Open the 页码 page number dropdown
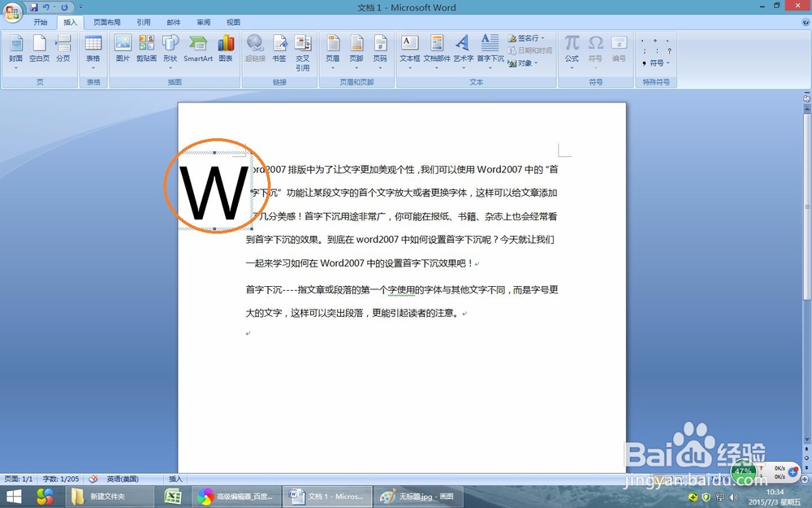Viewport: 812px width, 508px height. pyautogui.click(x=380, y=52)
